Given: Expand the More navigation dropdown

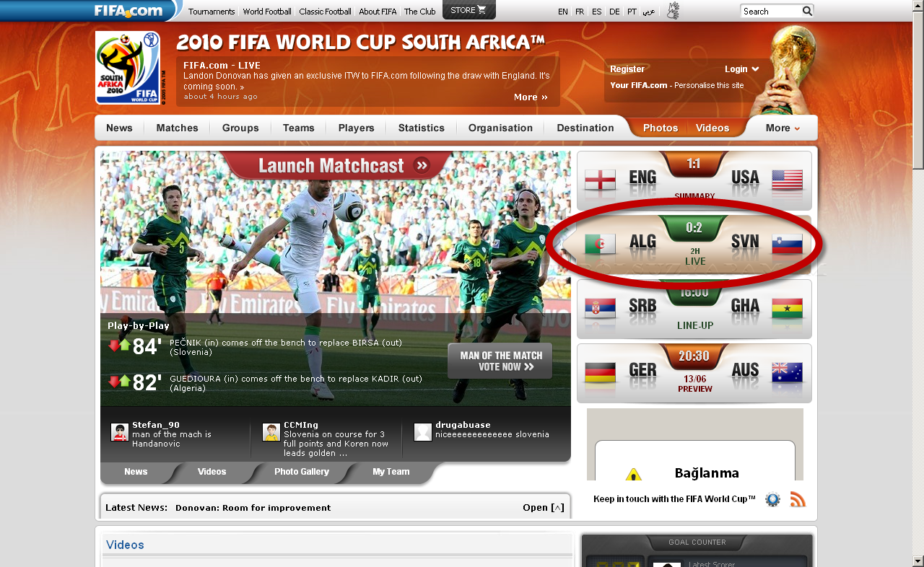Looking at the screenshot, I should [x=783, y=128].
